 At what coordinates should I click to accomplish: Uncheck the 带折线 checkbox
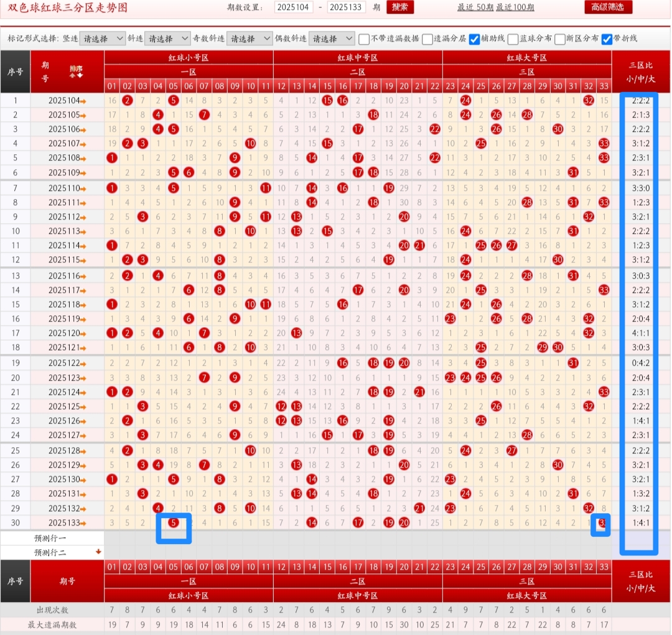coord(607,39)
